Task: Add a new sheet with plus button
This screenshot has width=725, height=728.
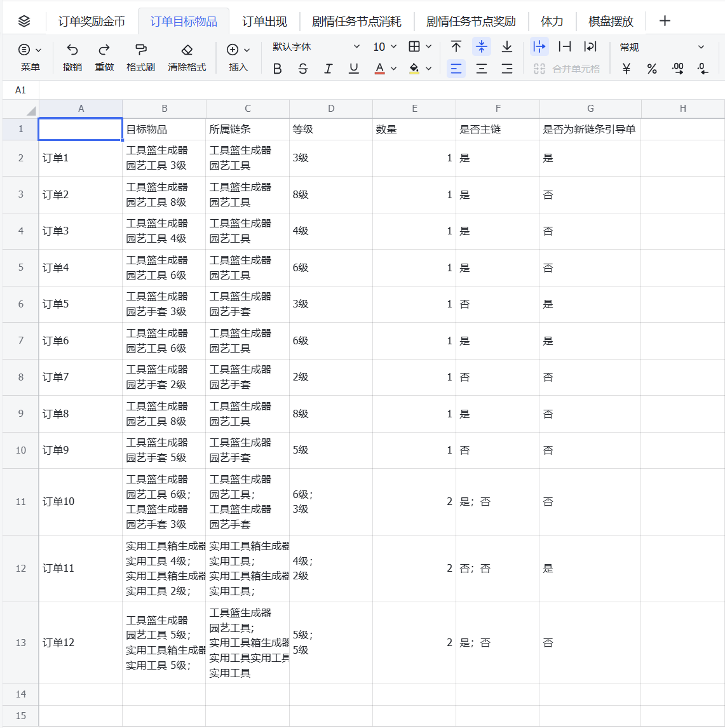Action: tap(665, 21)
